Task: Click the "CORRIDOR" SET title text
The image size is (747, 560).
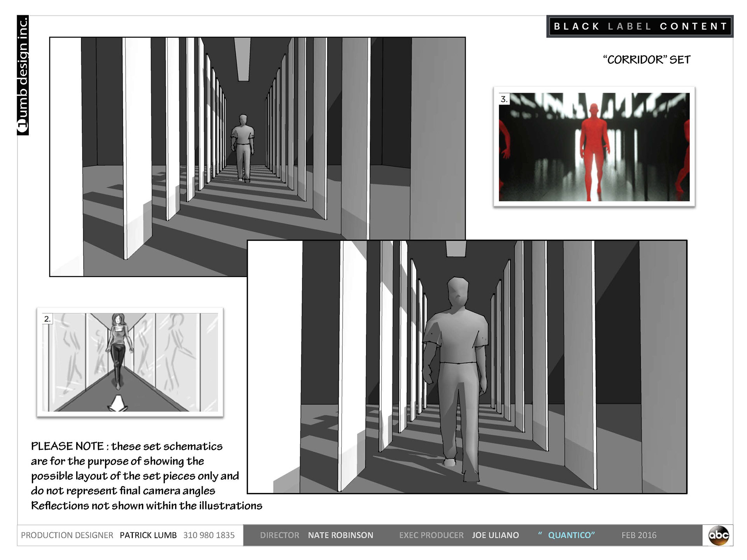Action: tap(647, 60)
